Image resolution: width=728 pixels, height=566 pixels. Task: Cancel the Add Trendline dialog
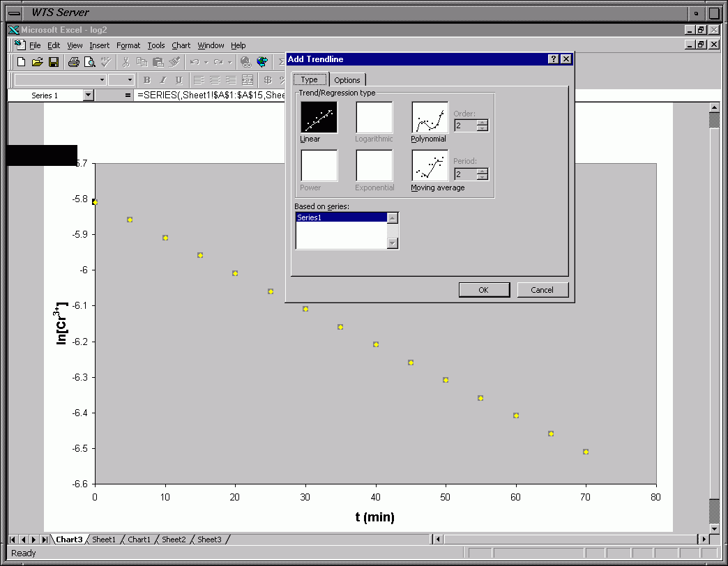pyautogui.click(x=543, y=290)
